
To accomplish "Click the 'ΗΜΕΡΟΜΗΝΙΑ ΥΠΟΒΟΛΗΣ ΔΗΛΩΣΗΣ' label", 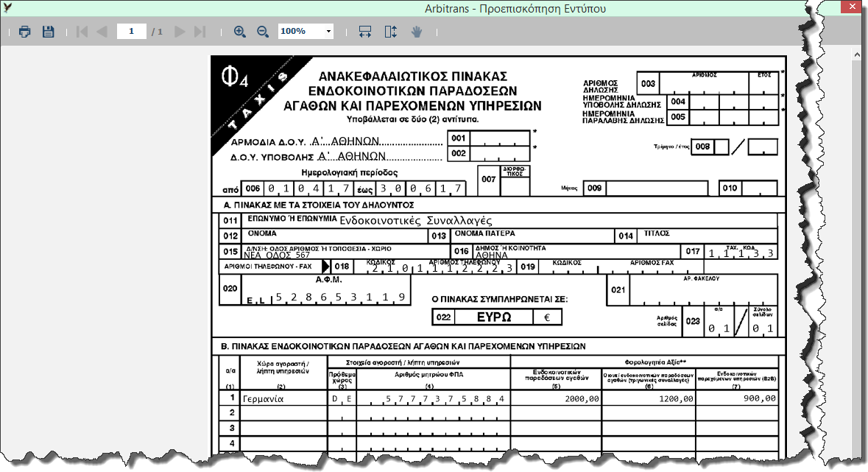I will point(621,102).
